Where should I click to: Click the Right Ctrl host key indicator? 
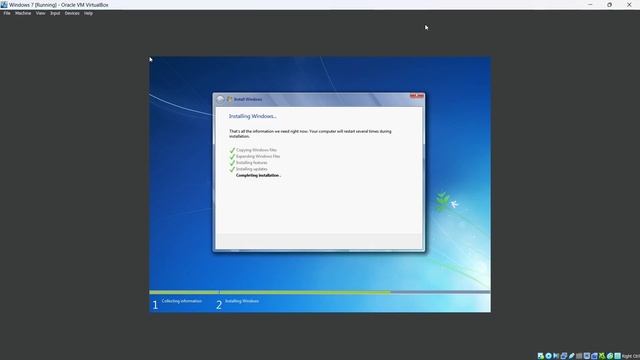(631, 356)
